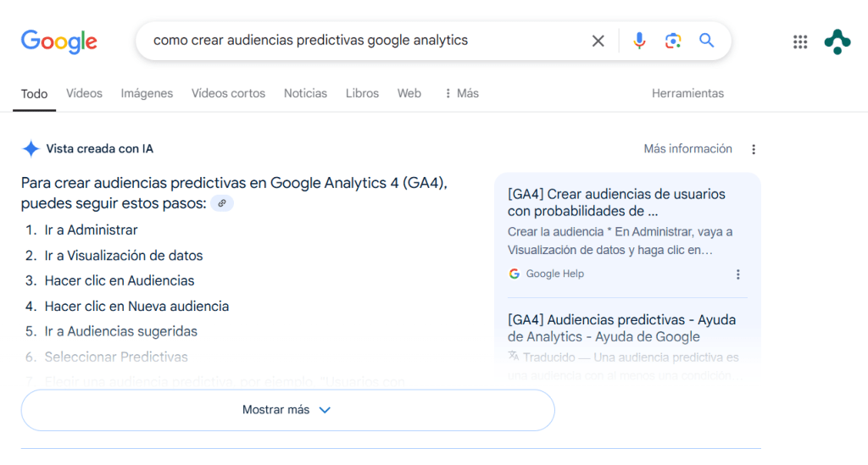Click the Más información link
Viewport: 868px width, 465px height.
pos(687,149)
